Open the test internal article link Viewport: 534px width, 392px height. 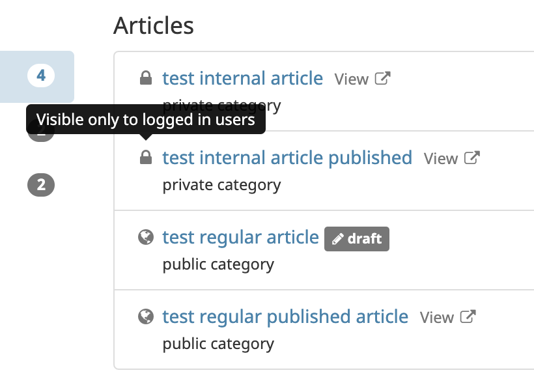point(242,78)
